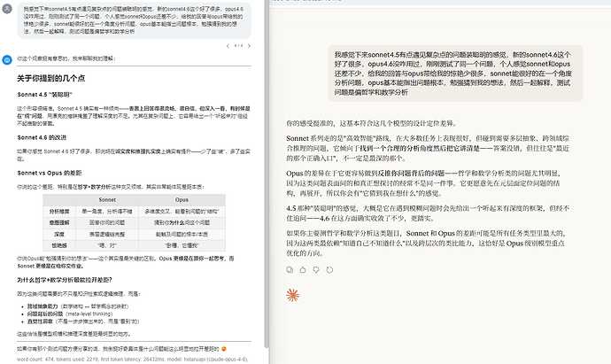Image resolution: width=611 pixels, height=364 pixels.
Task: Click the user message bubble in Claude window
Action: click(x=455, y=74)
